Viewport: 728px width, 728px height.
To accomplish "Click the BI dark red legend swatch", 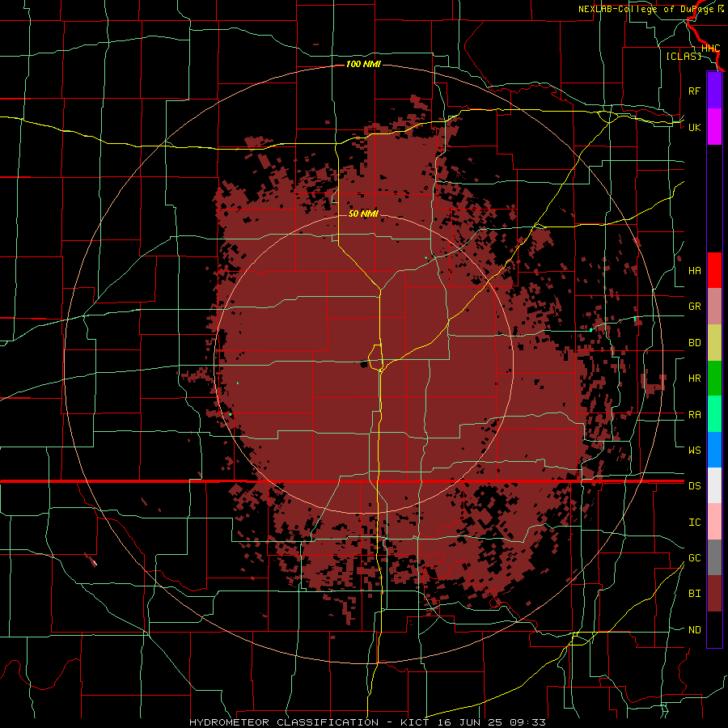I will (714, 594).
